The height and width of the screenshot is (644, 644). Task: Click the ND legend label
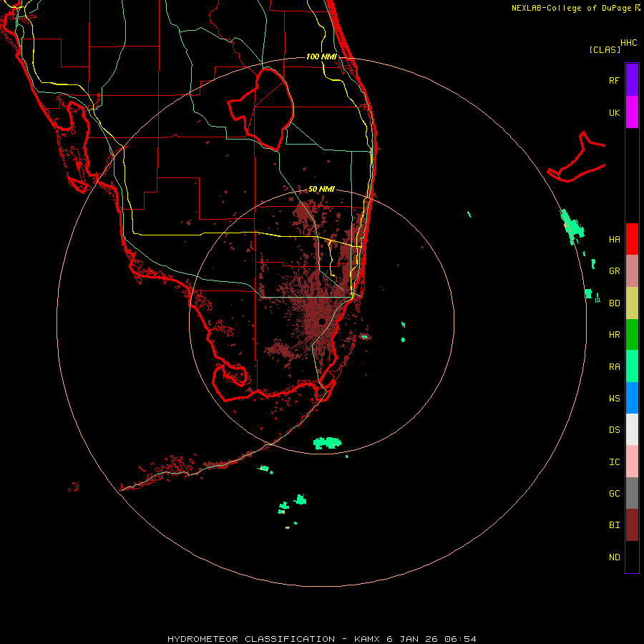pyautogui.click(x=614, y=557)
